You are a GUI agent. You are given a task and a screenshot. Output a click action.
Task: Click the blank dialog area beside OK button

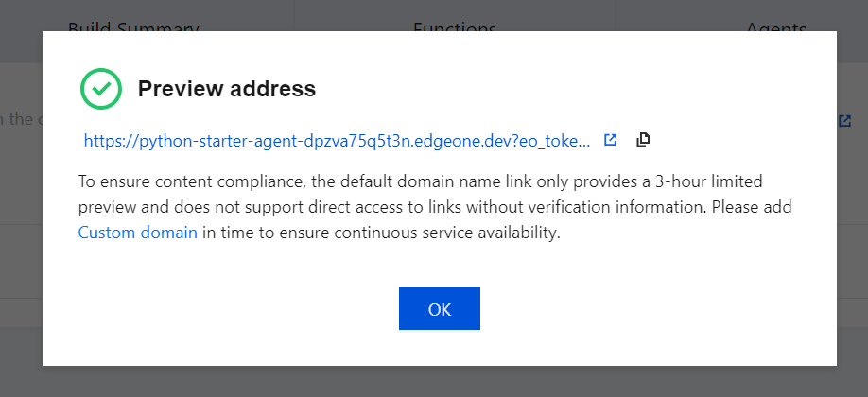coord(609,308)
